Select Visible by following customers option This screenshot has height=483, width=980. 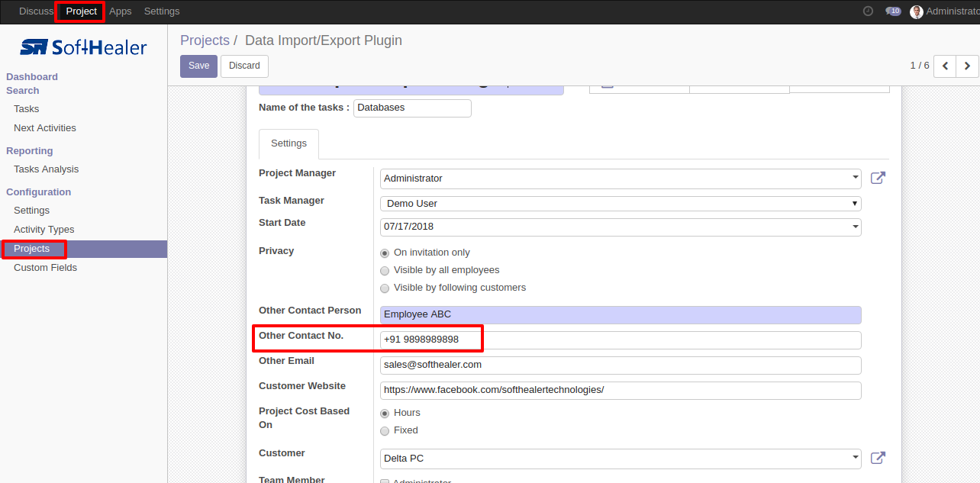tap(385, 288)
